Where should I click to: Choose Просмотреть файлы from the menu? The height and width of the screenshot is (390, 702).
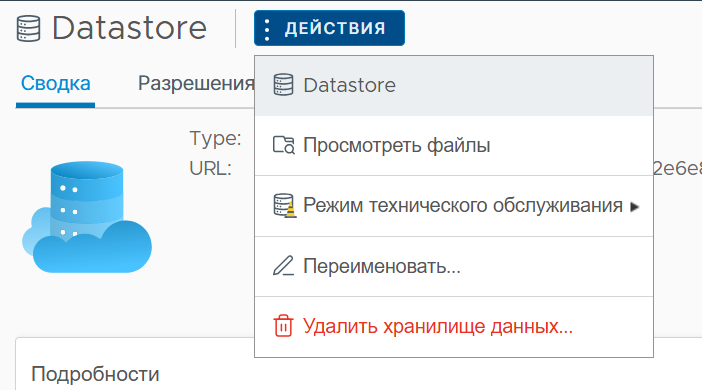click(x=454, y=146)
